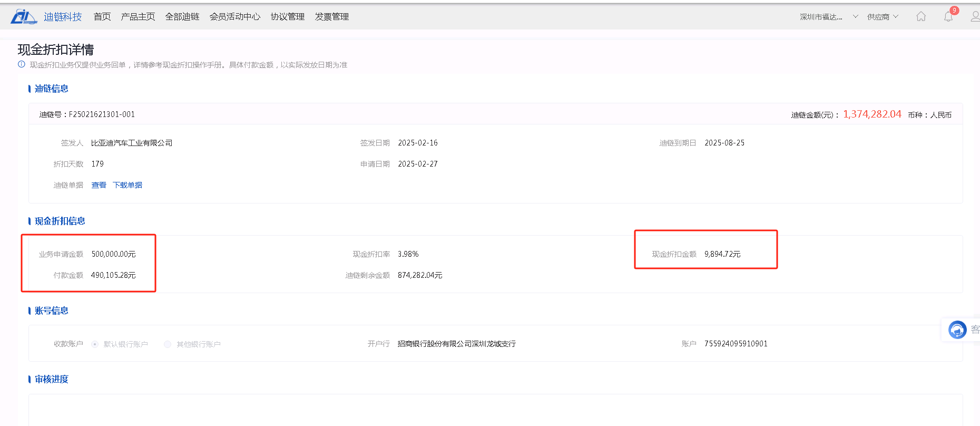Viewport: 980px width, 426px height.
Task: Click the 账号信息 section heading
Action: tap(52, 311)
